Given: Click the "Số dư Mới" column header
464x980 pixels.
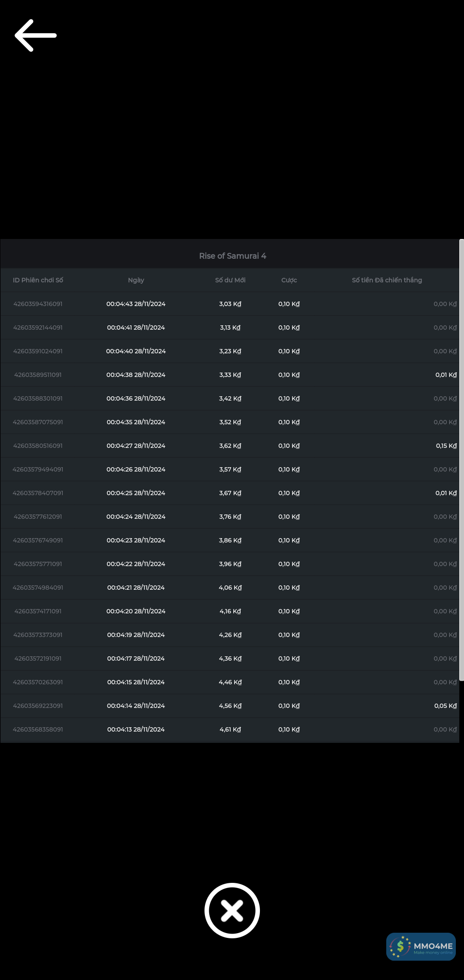Looking at the screenshot, I should tap(230, 280).
